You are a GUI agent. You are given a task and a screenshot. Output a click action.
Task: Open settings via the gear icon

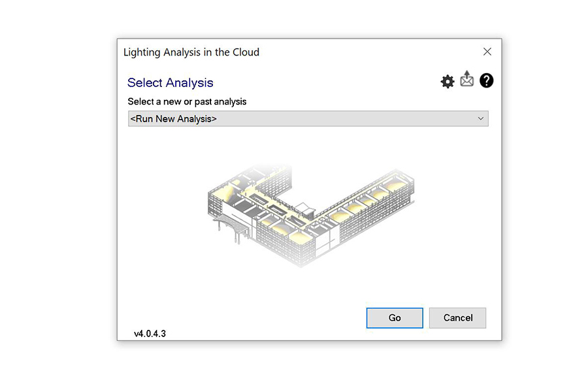click(448, 82)
